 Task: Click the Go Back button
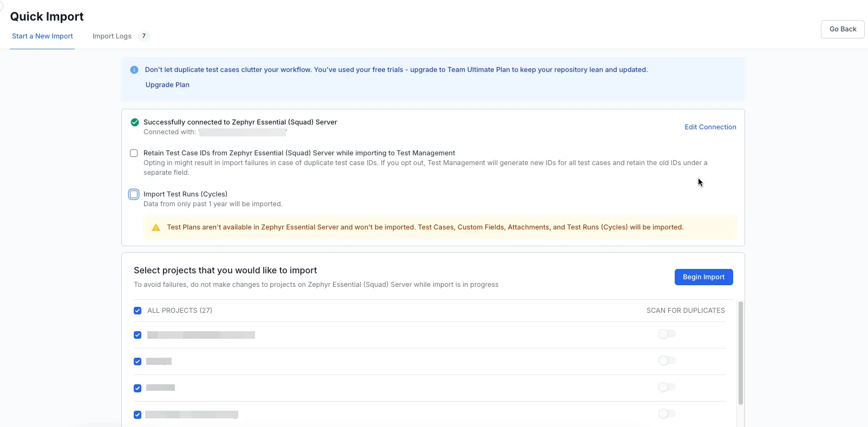(843, 29)
